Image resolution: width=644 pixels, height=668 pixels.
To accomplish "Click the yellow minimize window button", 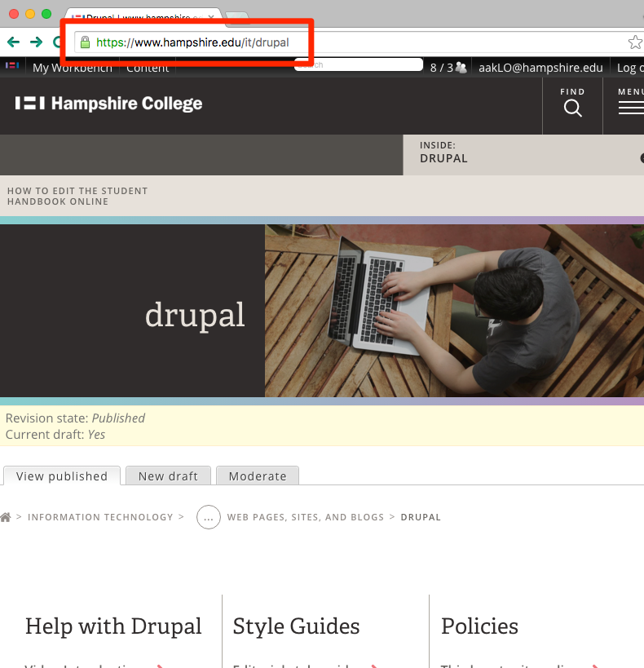I will [30, 14].
